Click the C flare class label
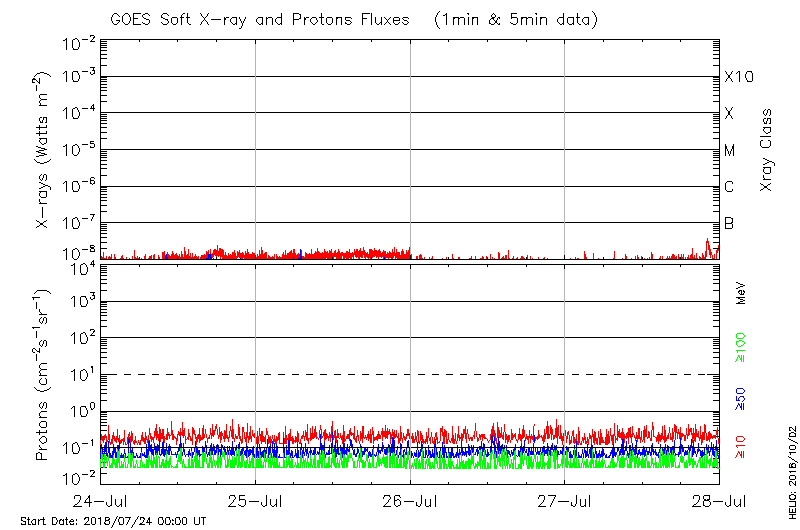800x530 pixels. 730,187
